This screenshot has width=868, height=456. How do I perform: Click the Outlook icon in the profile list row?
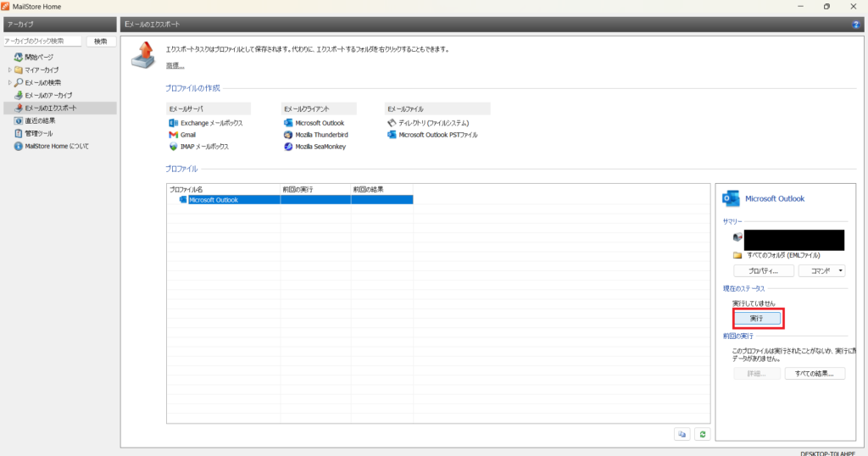(x=183, y=200)
